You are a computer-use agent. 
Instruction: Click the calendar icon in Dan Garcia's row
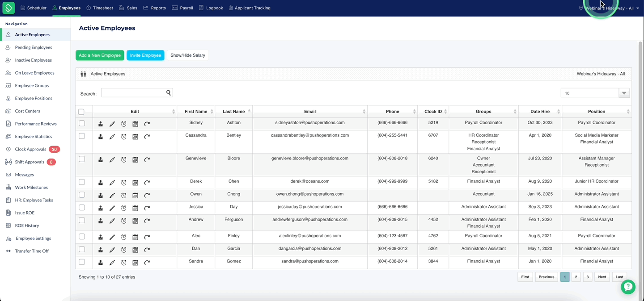tap(135, 250)
